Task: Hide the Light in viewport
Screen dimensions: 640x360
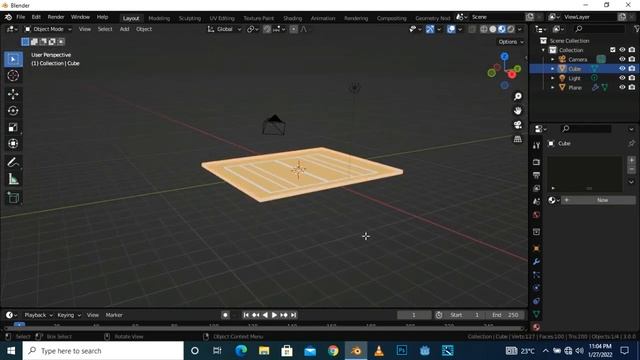Action: coord(622,78)
